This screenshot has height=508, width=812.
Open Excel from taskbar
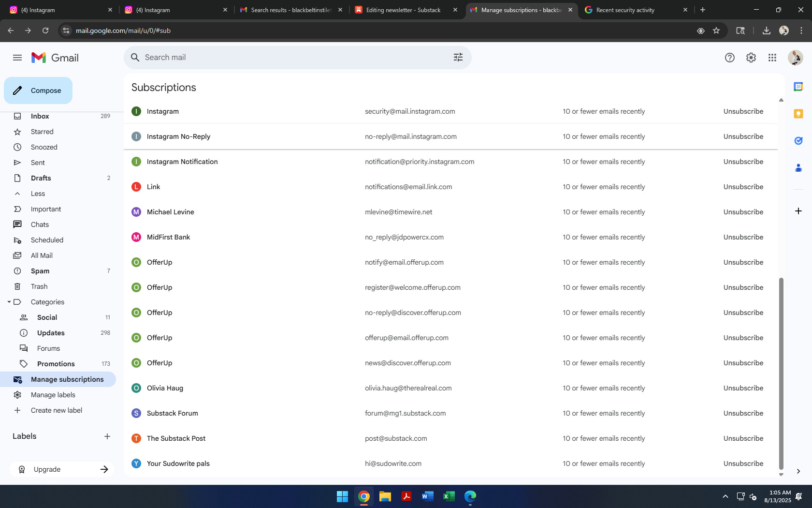click(x=449, y=496)
